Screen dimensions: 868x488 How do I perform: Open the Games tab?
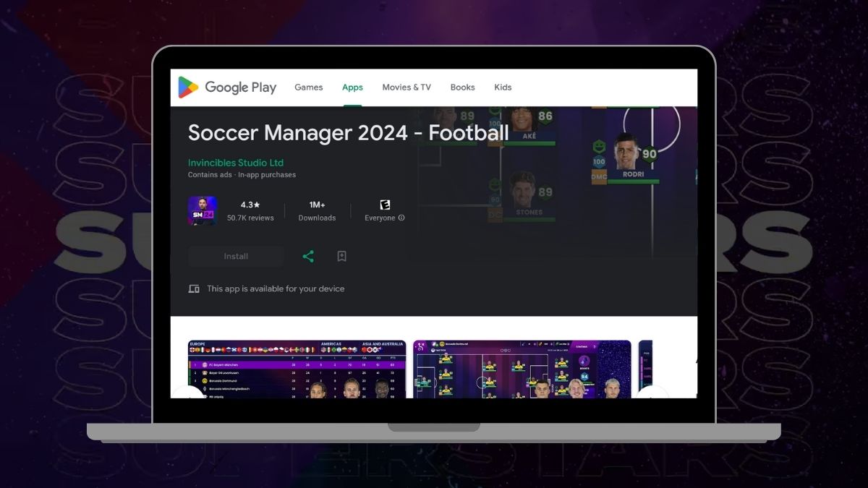tap(308, 87)
